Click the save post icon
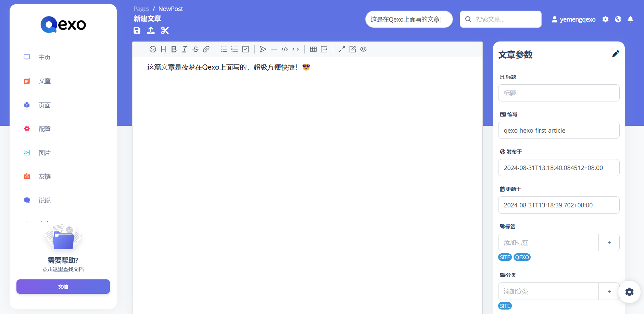Viewport: 644px width, 314px height. [137, 31]
